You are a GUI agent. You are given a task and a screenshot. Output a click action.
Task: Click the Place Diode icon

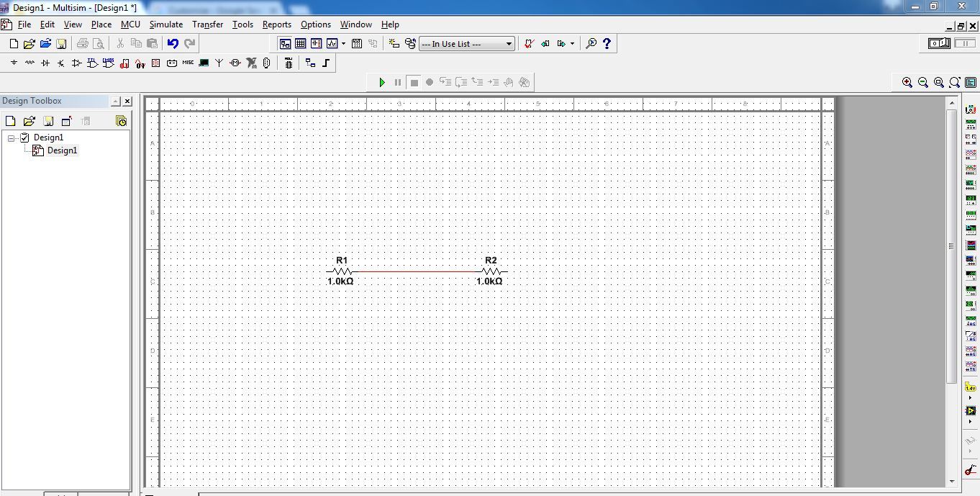(x=45, y=63)
